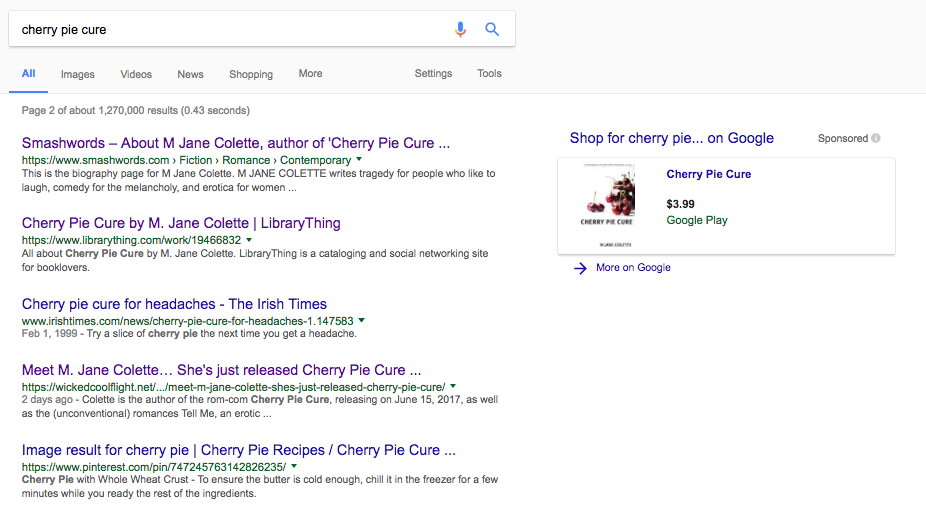Open the Shopping tab
The height and width of the screenshot is (522, 926).
[x=251, y=74]
